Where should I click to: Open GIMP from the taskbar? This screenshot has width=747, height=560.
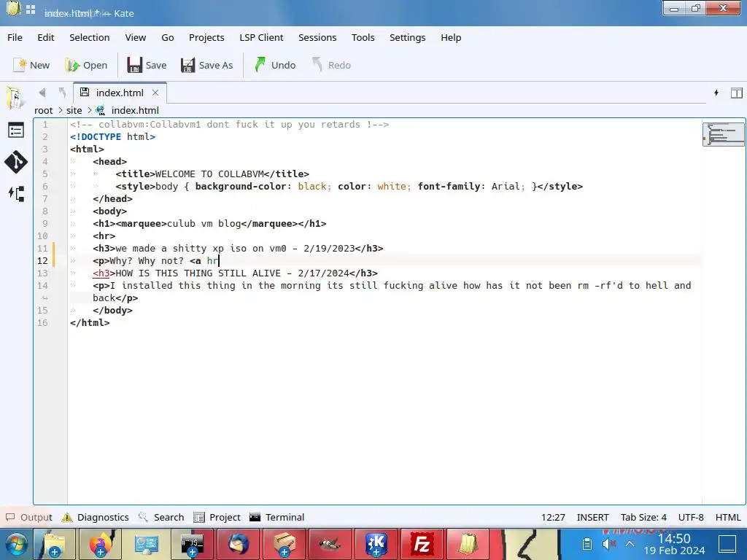(x=330, y=544)
